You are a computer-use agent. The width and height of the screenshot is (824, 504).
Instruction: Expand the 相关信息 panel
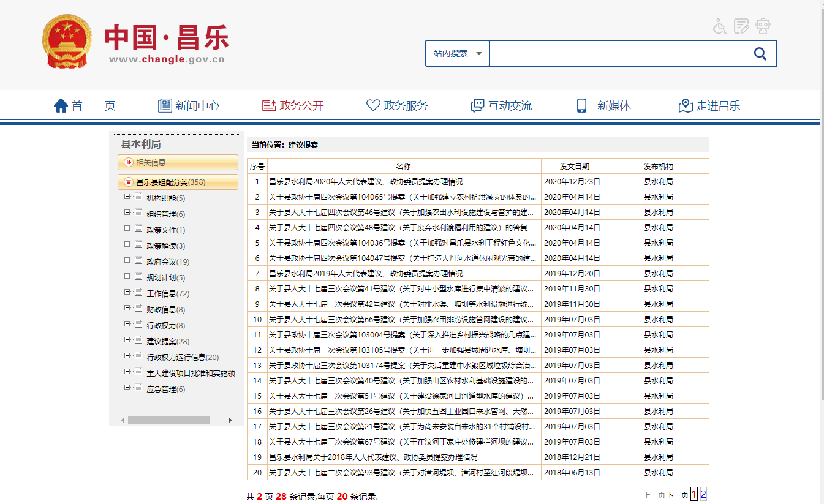click(129, 162)
